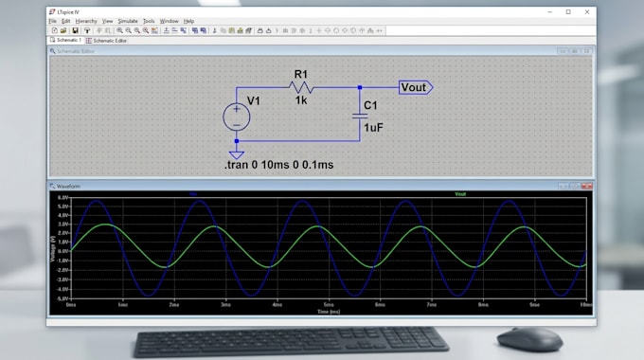Click the '.tran 0 10ms 0 0.1ms' directive
The height and width of the screenshot is (360, 644).
tap(278, 165)
